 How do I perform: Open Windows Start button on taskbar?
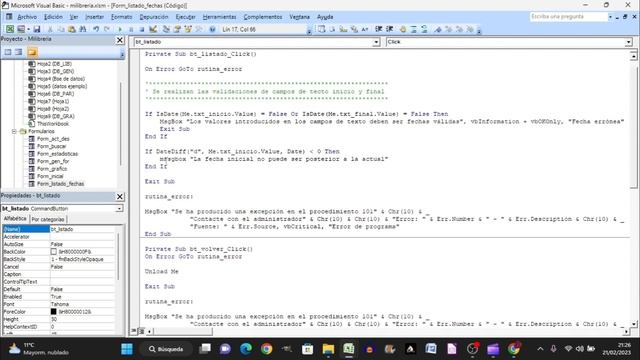tap(127, 349)
